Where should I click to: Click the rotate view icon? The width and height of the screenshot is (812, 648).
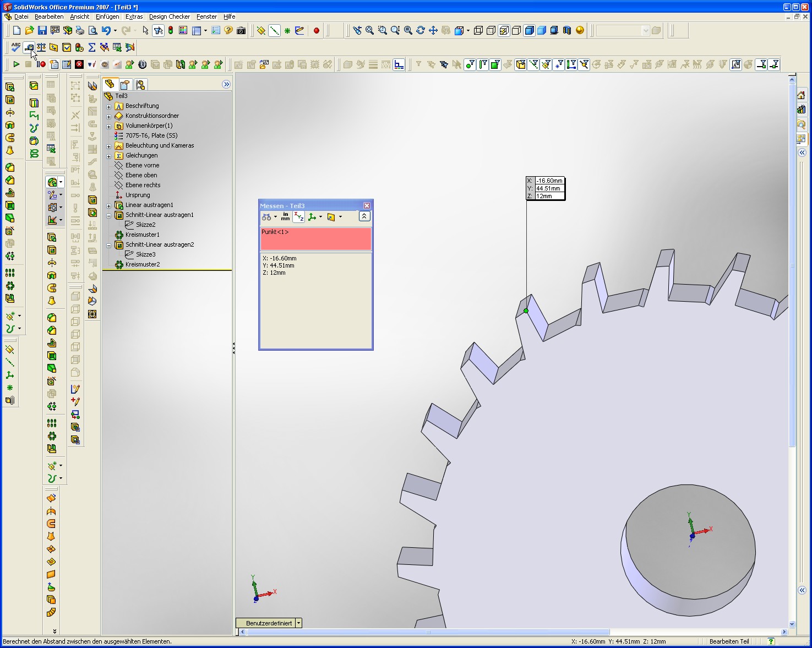[421, 31]
